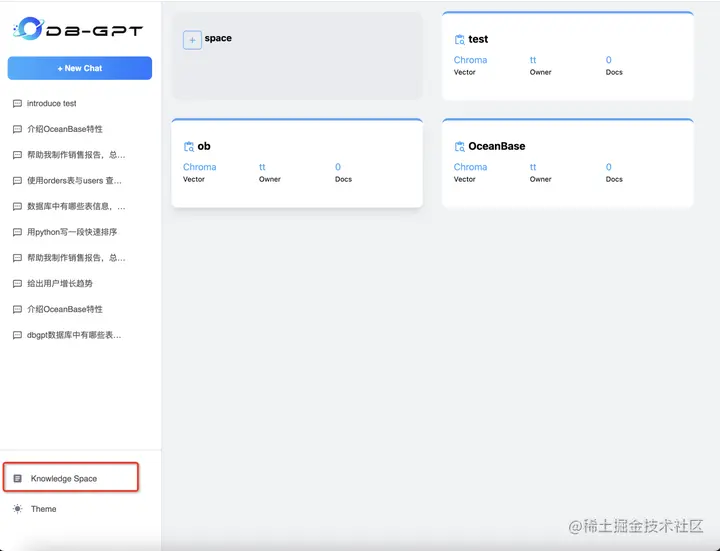Click the DB-GPT logo
Screen dimensions: 720x551
tap(78, 29)
